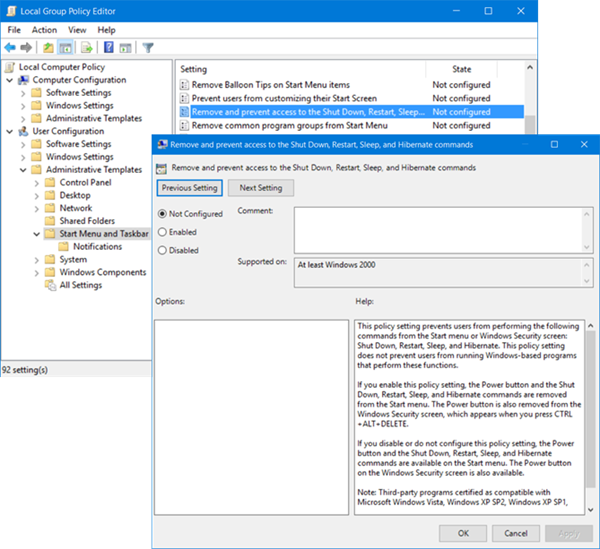Image resolution: width=600 pixels, height=549 pixels.
Task: Click the Computer Configuration node icon
Action: pos(24,80)
